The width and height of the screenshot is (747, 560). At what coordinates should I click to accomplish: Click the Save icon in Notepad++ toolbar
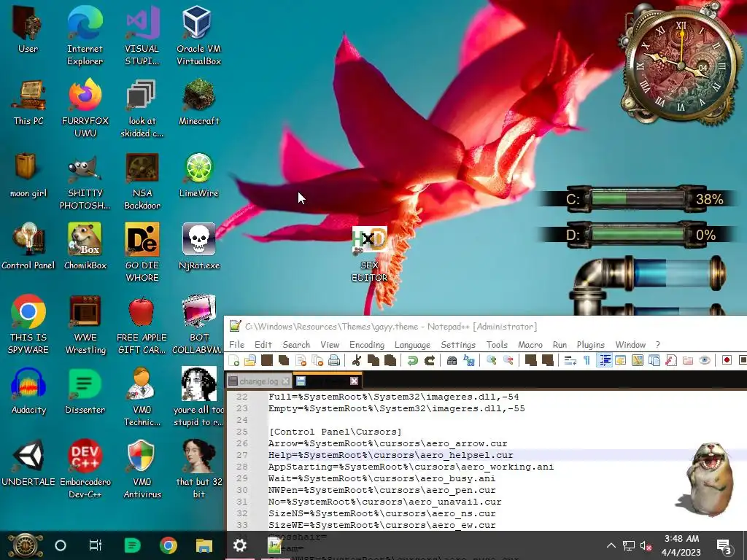coord(267,360)
